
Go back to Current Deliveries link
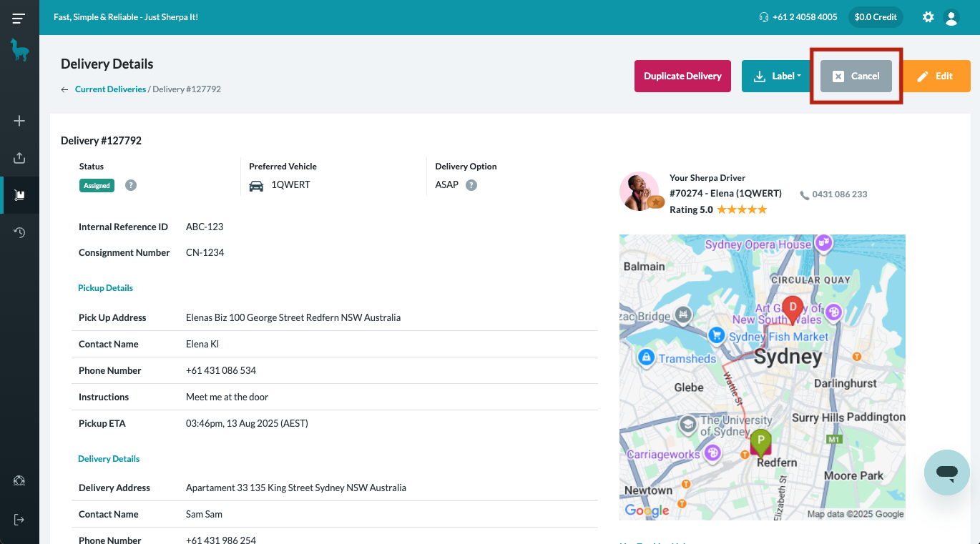pos(110,89)
